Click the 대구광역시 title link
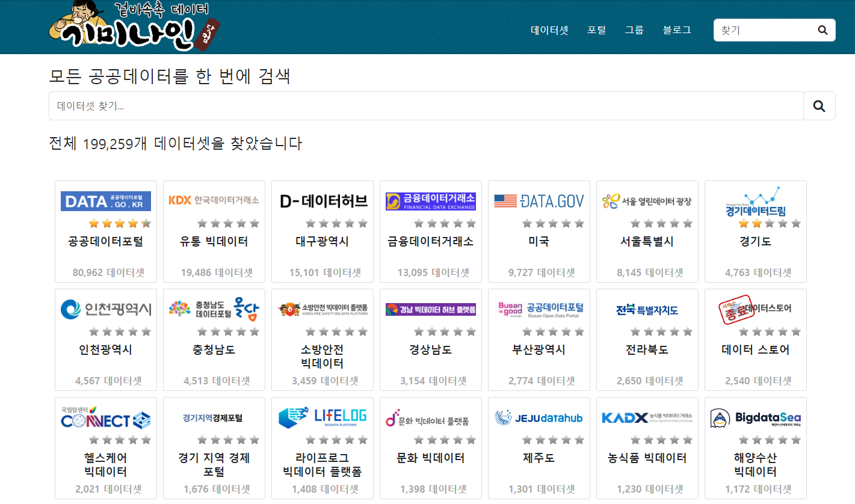The width and height of the screenshot is (855, 504). 323,242
